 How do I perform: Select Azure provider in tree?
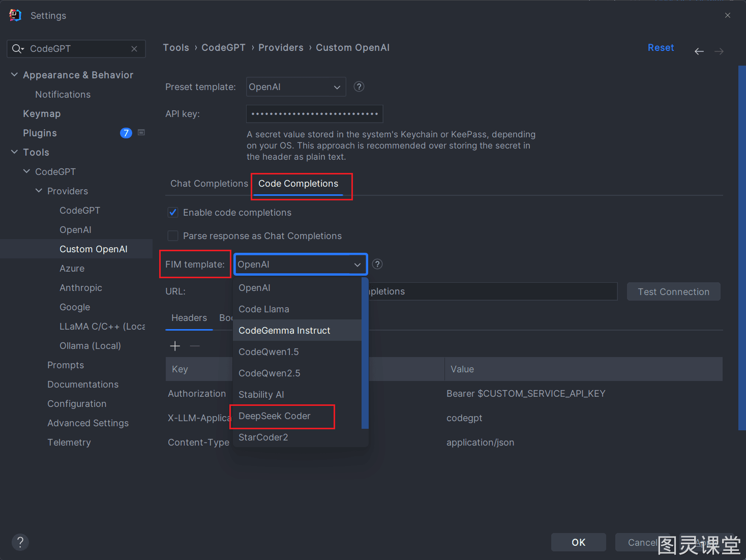coord(72,268)
